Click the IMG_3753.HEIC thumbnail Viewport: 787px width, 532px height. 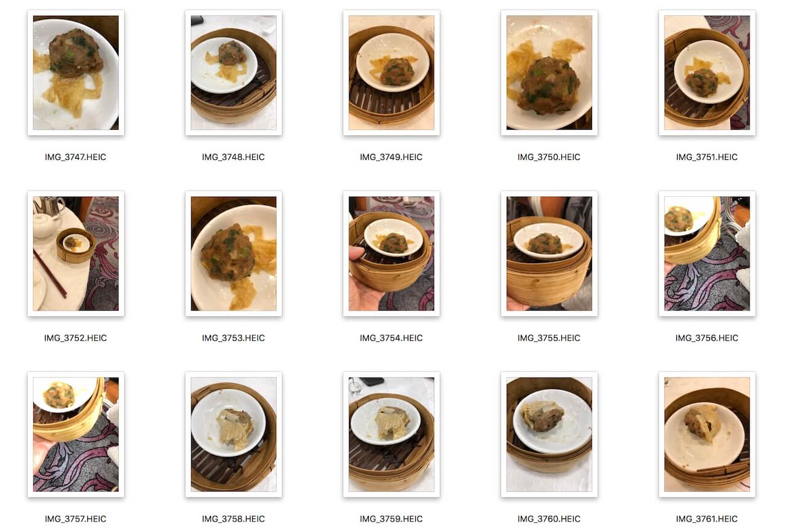tap(234, 253)
